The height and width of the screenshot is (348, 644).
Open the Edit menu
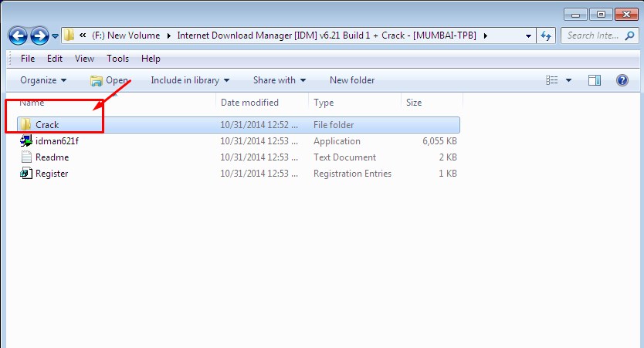(x=55, y=59)
